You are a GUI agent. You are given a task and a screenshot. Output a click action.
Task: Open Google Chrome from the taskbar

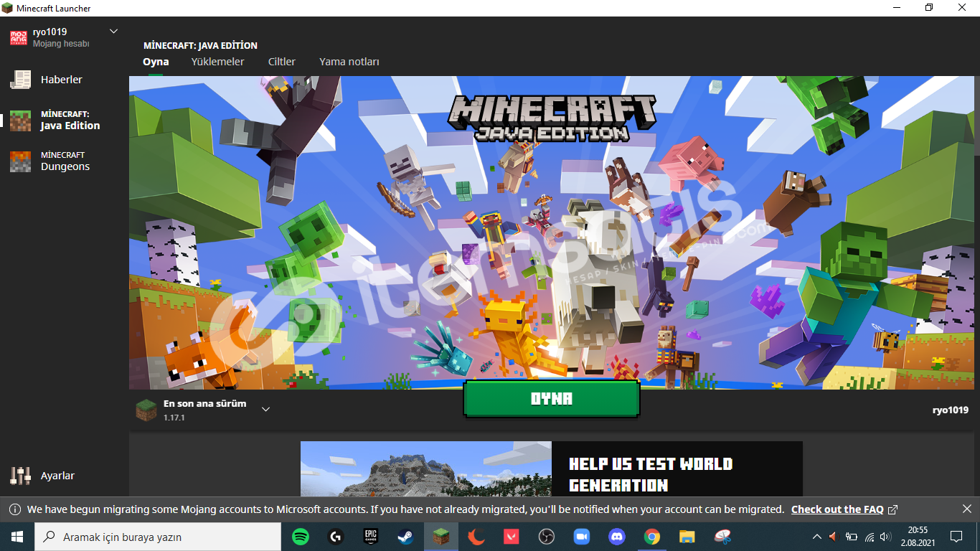point(651,537)
